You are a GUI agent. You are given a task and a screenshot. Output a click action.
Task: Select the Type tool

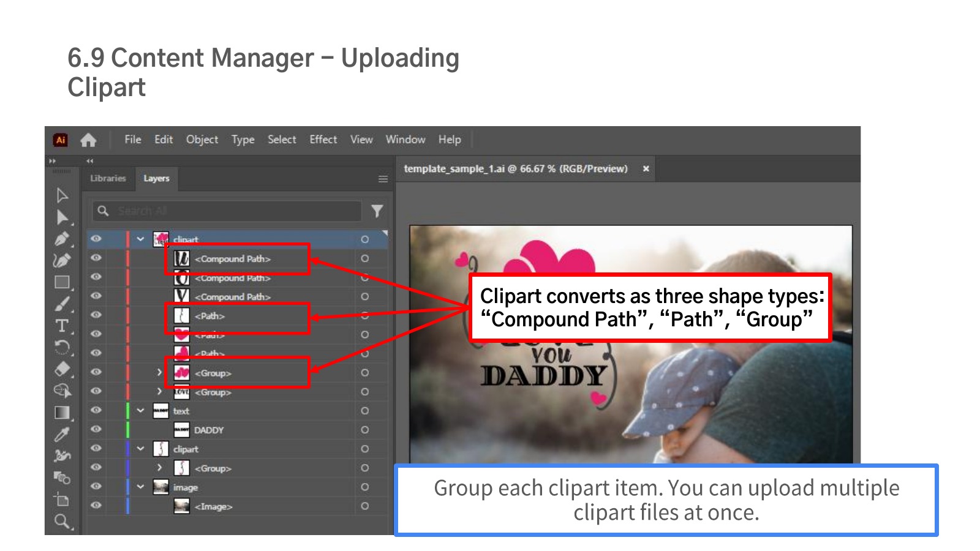[x=62, y=326]
